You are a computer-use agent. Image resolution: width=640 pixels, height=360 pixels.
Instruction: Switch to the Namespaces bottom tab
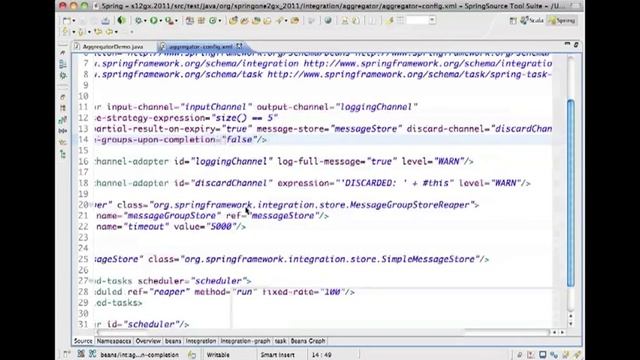coord(114,341)
